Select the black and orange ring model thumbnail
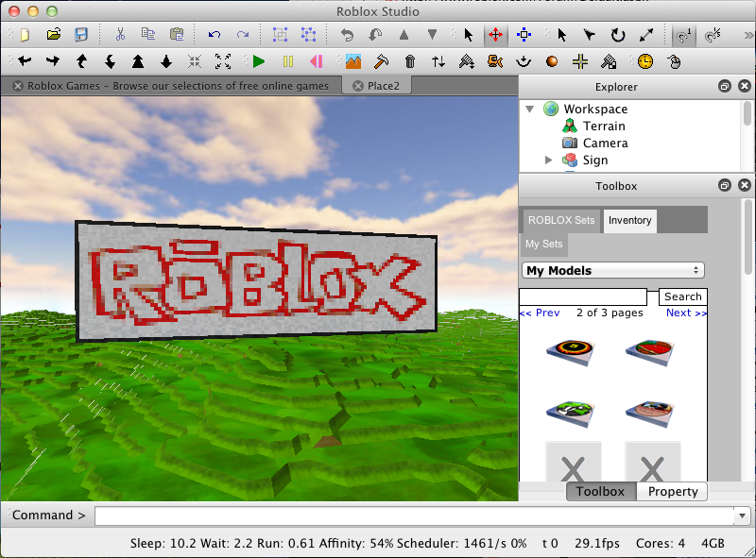 pos(571,352)
